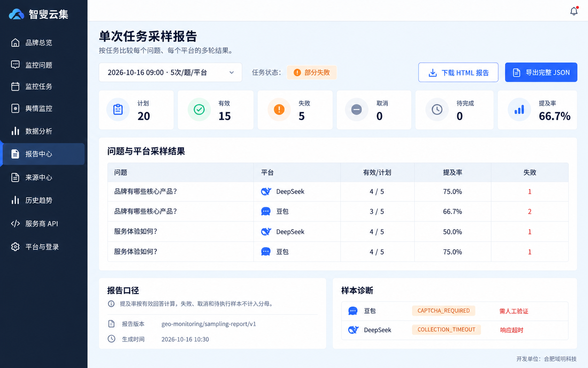This screenshot has width=588, height=368.
Task: Click the geo-monitoring/sampling-report/v1 version text
Action: tap(209, 324)
